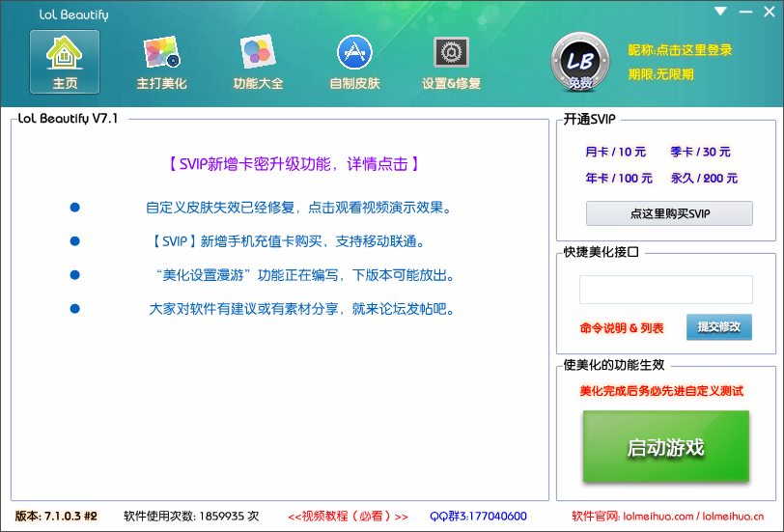The width and height of the screenshot is (784, 532).
Task: Open the 主页 home tab icon
Action: pyautogui.click(x=65, y=62)
